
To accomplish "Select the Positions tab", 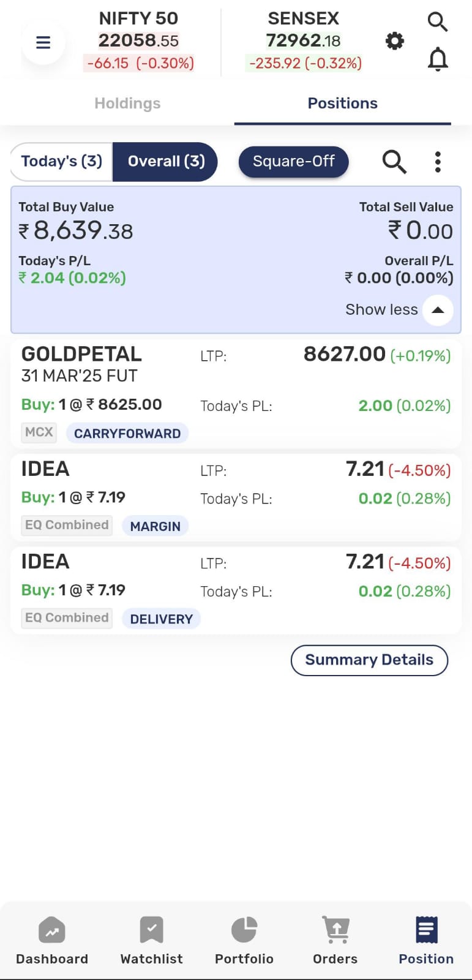I will (x=343, y=104).
